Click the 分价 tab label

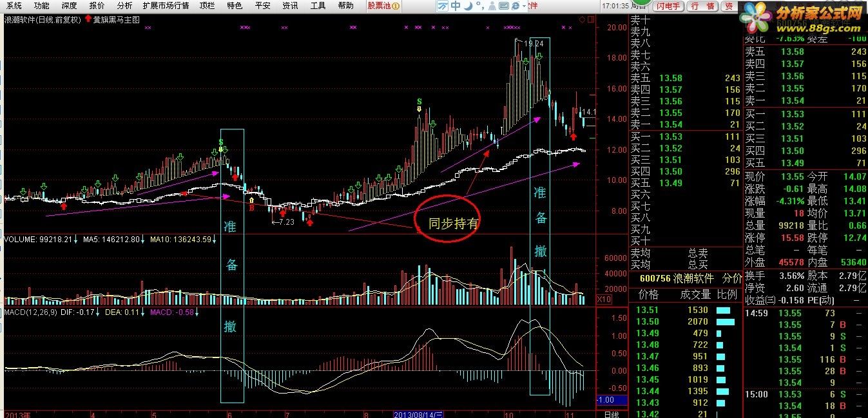pos(732,279)
